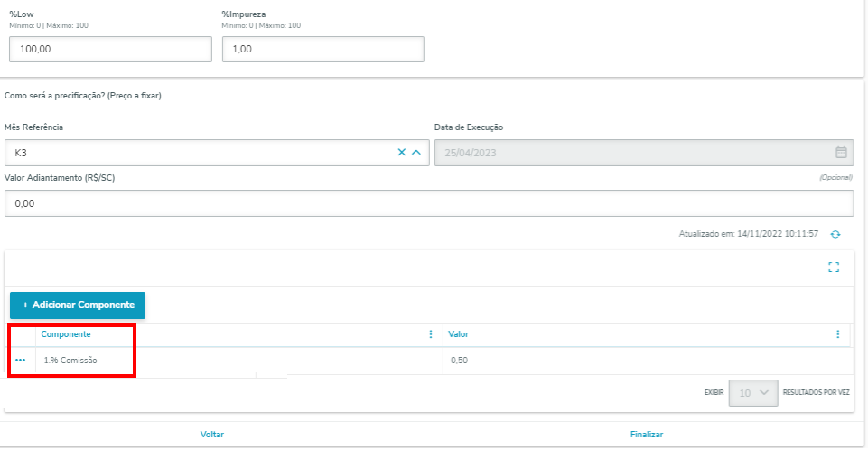Open row actions for 1.% Comissão
This screenshot has height=450, width=868.
[21, 360]
